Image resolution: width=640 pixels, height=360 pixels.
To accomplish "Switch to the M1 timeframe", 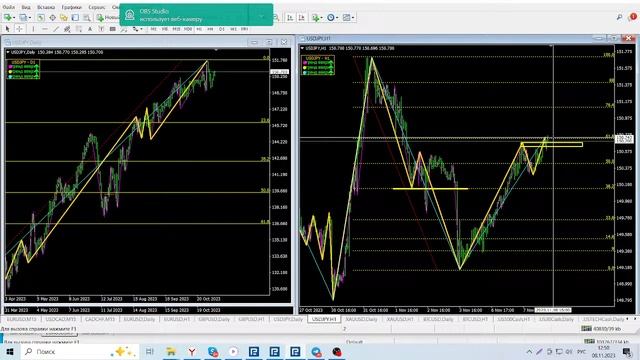I will click(x=153, y=29).
